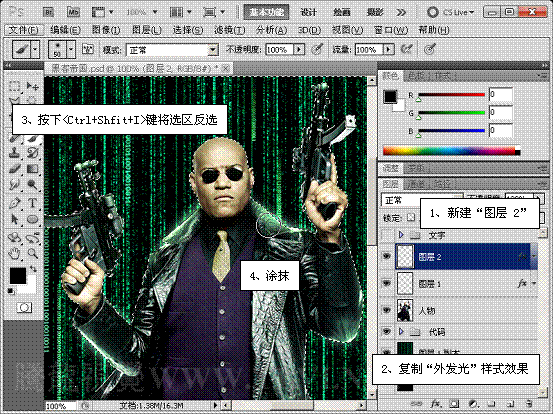This screenshot has height=414, width=553.
Task: Open the 滤镜(T) menu
Action: tap(229, 30)
